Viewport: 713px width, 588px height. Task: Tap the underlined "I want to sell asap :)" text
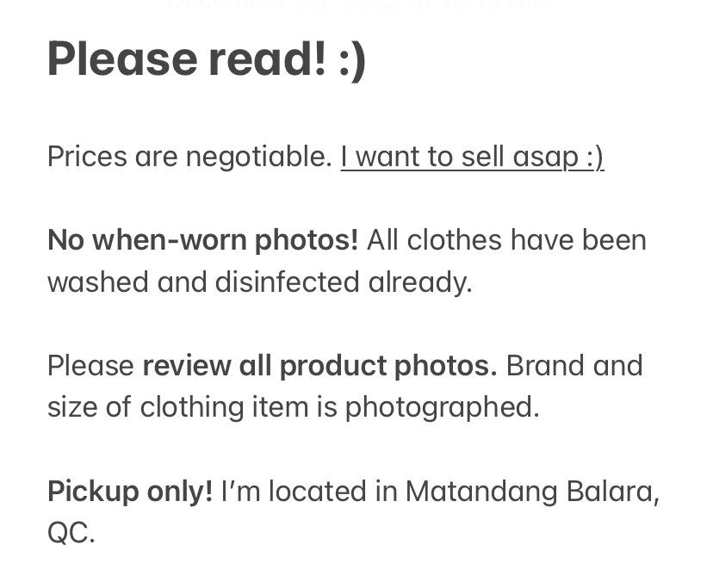472,157
